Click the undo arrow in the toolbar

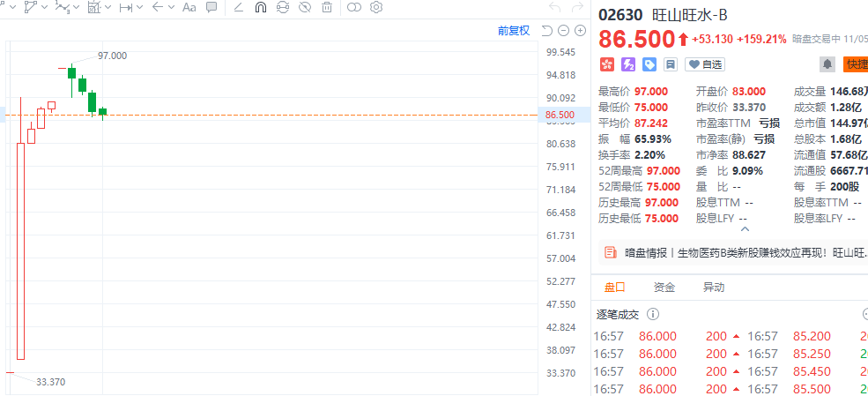pos(554,7)
